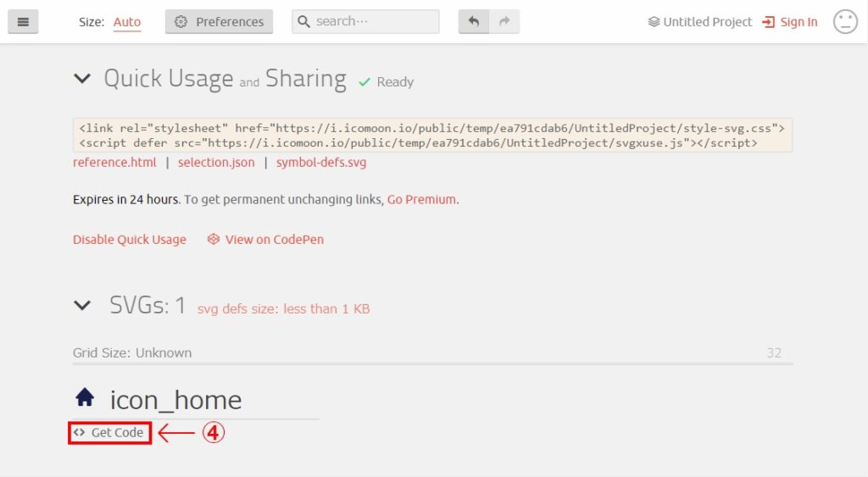The width and height of the screenshot is (868, 477).
Task: Sign in to IcoMoon account
Action: [790, 22]
